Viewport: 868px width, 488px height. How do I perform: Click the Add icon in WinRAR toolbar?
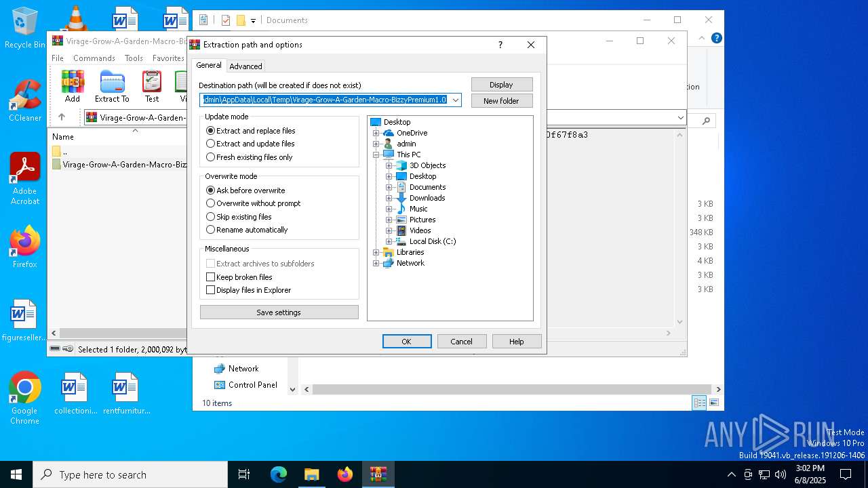click(x=73, y=87)
